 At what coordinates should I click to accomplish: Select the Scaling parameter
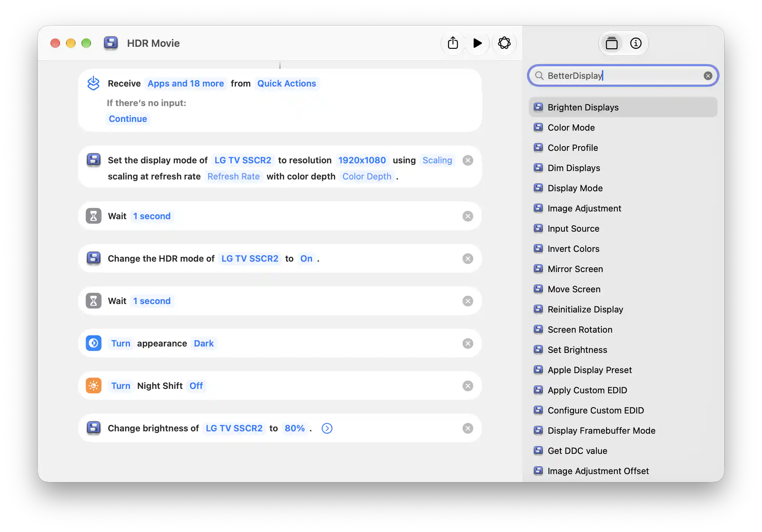tap(437, 160)
